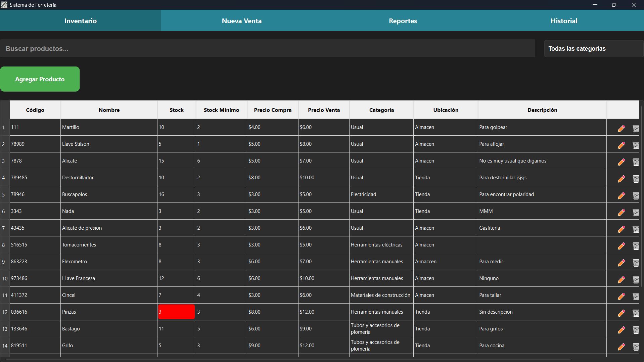
Task: Open editor for Tomacorrientes via pencil icon
Action: (x=621, y=246)
